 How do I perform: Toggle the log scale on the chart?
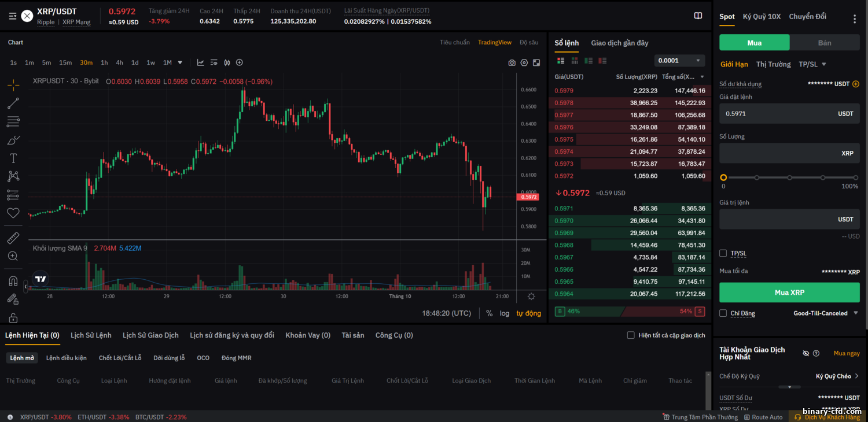[505, 313]
